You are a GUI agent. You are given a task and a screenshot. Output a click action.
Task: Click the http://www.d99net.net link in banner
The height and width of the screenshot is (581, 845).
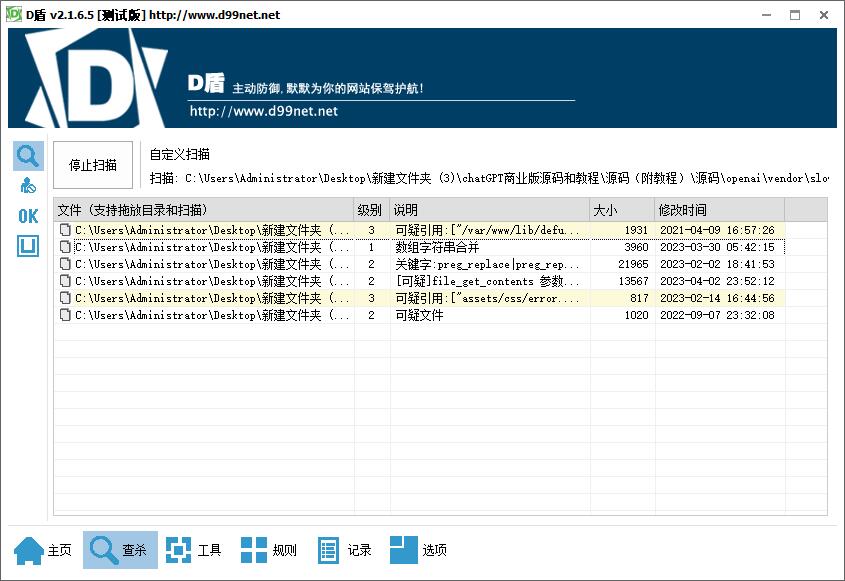click(264, 111)
